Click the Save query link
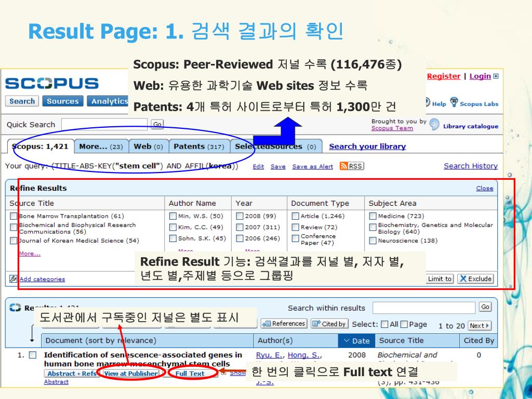Screen dimensions: 532x399 [x=278, y=167]
